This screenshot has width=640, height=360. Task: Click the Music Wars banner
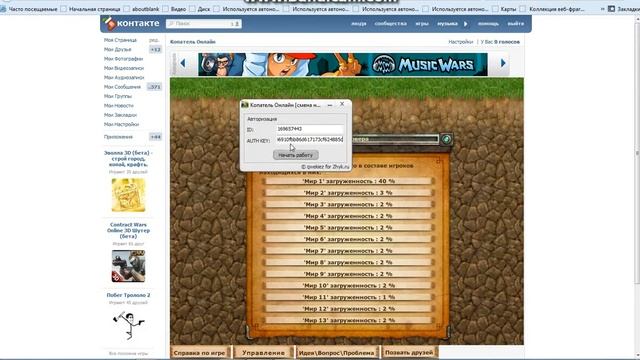click(342, 64)
